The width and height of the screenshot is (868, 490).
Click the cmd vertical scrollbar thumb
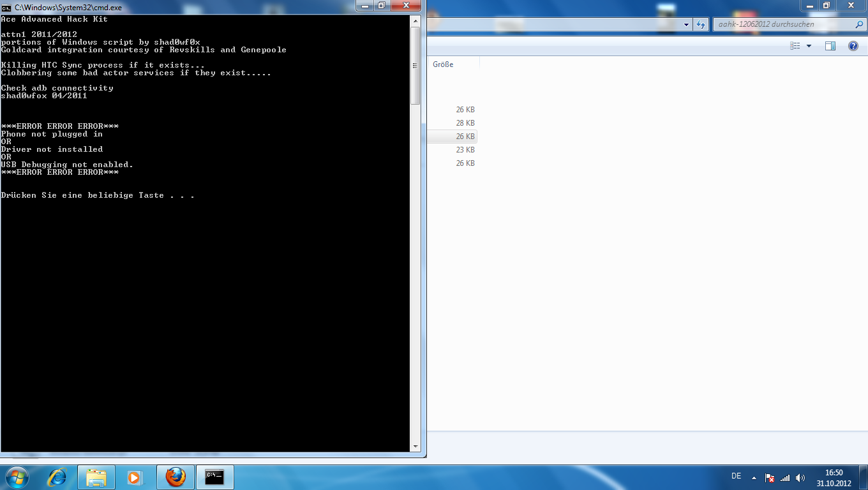click(415, 65)
